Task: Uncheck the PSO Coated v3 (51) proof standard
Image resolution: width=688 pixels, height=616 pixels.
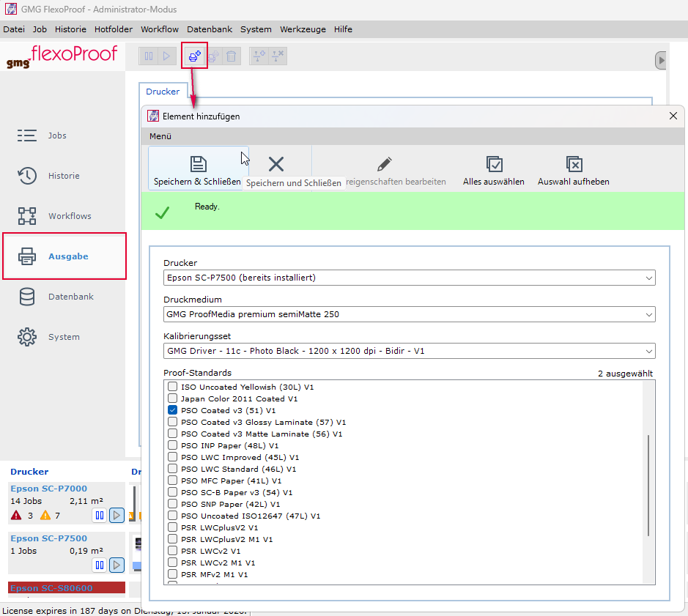Action: point(172,410)
